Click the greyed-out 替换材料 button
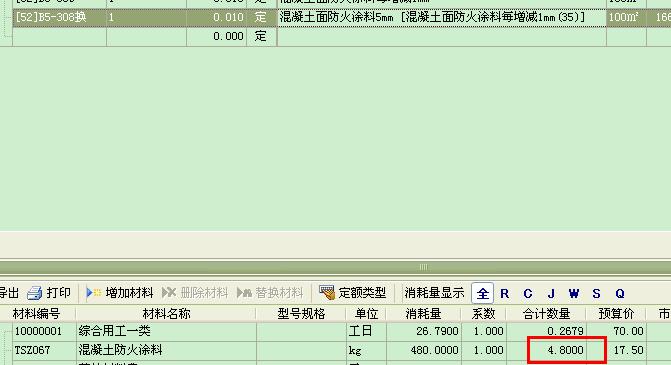 270,293
